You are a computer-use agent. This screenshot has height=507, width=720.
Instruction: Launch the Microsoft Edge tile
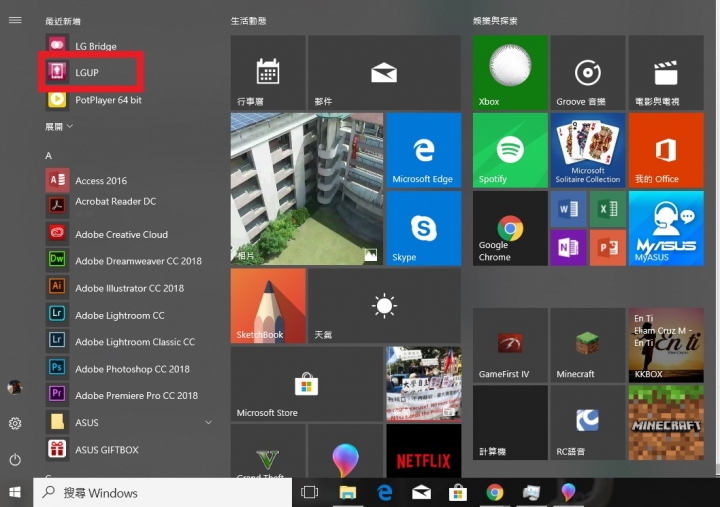[x=423, y=150]
